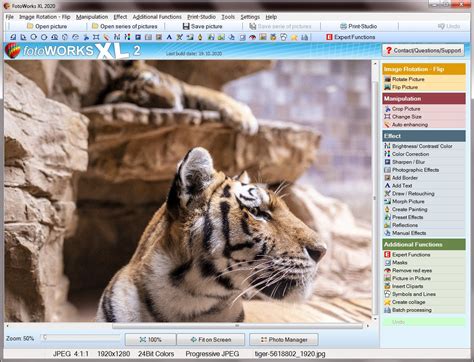This screenshot has height=362, width=474.
Task: Click the Photographic Effects icon in the side panel
Action: 387,170
